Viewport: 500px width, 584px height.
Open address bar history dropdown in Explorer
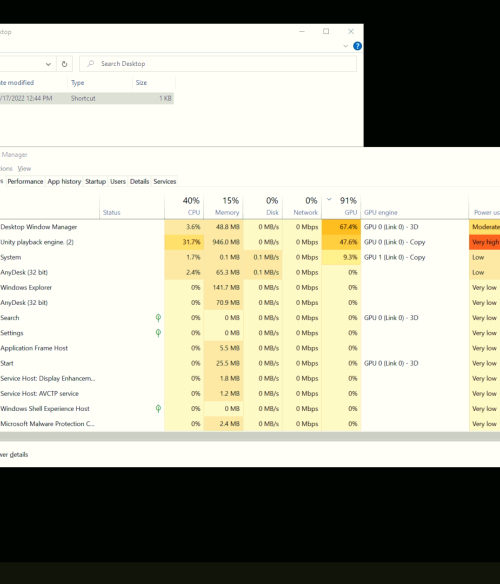click(x=48, y=64)
